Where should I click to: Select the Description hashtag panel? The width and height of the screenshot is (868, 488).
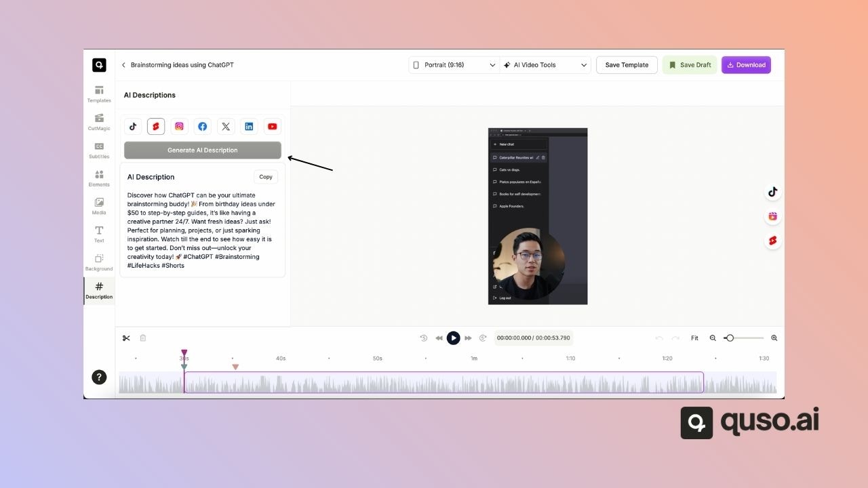coord(99,291)
